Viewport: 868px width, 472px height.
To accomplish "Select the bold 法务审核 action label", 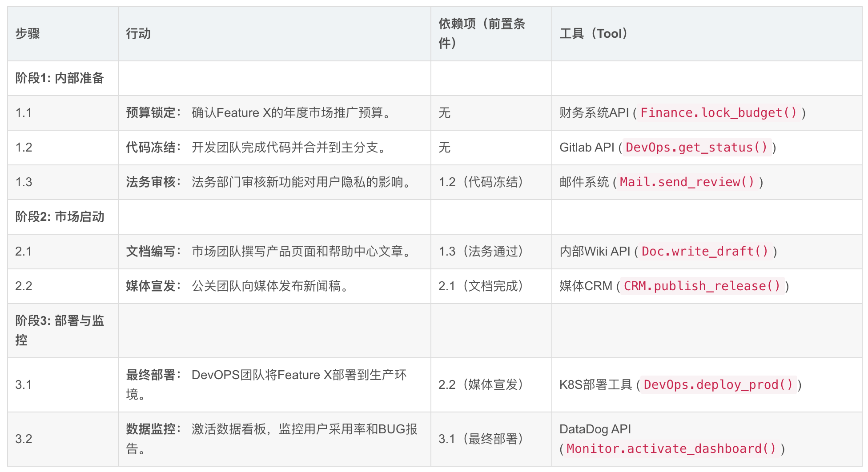I will [x=151, y=182].
